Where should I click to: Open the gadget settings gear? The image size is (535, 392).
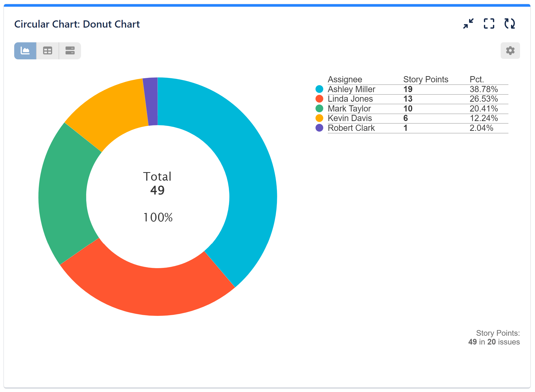(510, 51)
